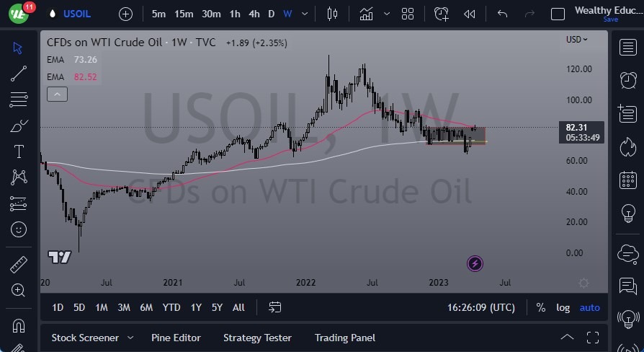
Task: Click the replay rewind icon
Action: (x=470, y=14)
